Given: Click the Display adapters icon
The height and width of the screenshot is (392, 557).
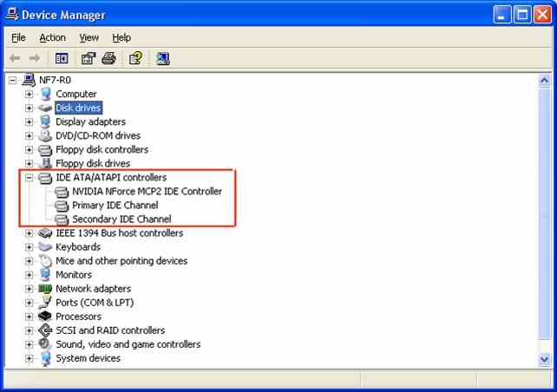Looking at the screenshot, I should [x=45, y=121].
